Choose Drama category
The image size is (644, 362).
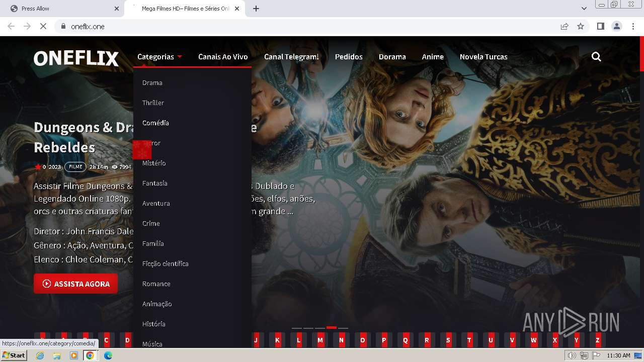[152, 82]
